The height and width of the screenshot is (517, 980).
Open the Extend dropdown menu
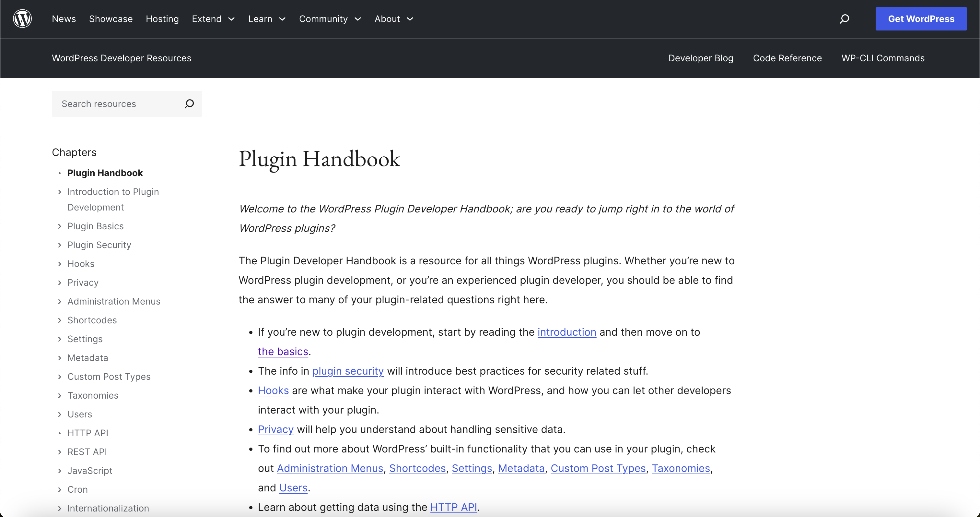(213, 19)
